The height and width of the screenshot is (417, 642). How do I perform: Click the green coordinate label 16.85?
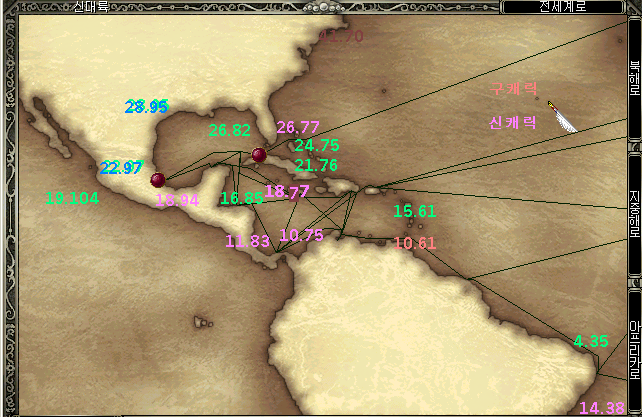(242, 198)
